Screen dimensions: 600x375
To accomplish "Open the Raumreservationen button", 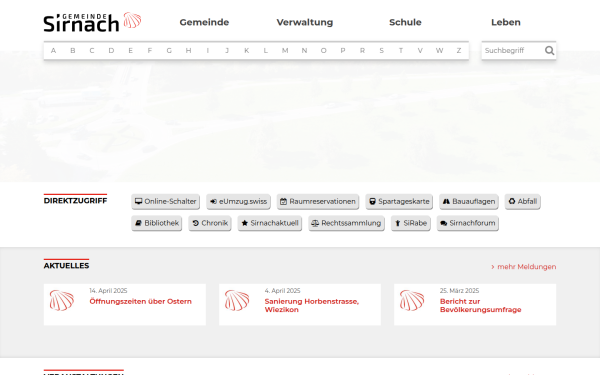I will pyautogui.click(x=318, y=202).
